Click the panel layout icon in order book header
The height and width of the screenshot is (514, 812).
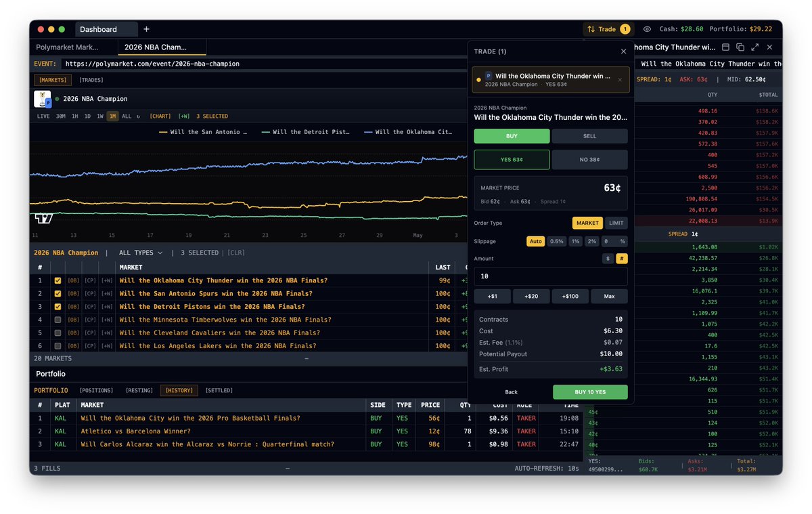[725, 47]
